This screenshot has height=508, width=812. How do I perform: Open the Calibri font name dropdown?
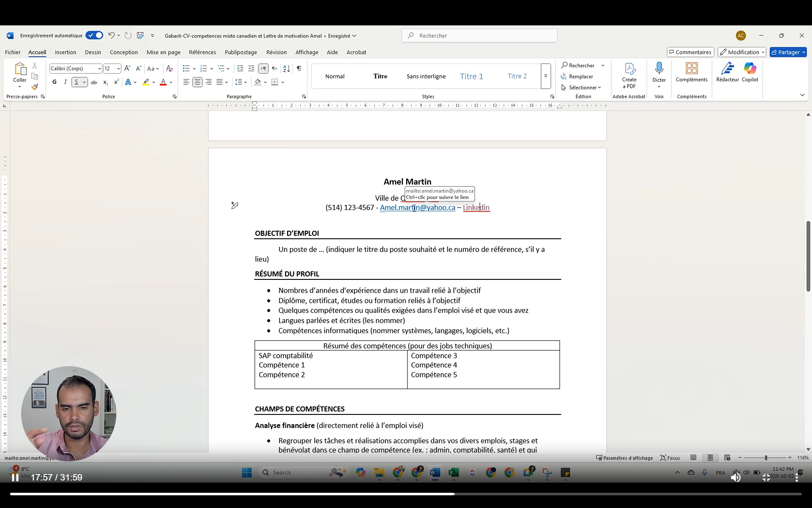[x=99, y=69]
